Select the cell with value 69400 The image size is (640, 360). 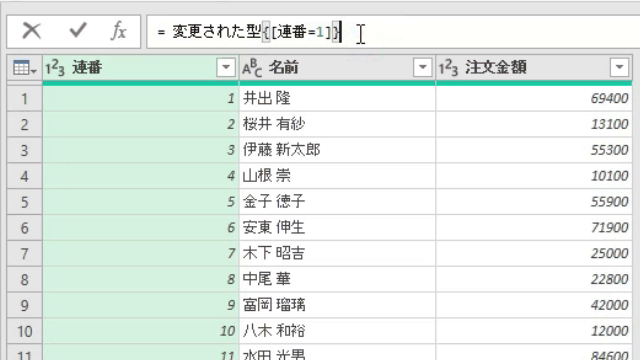point(534,98)
